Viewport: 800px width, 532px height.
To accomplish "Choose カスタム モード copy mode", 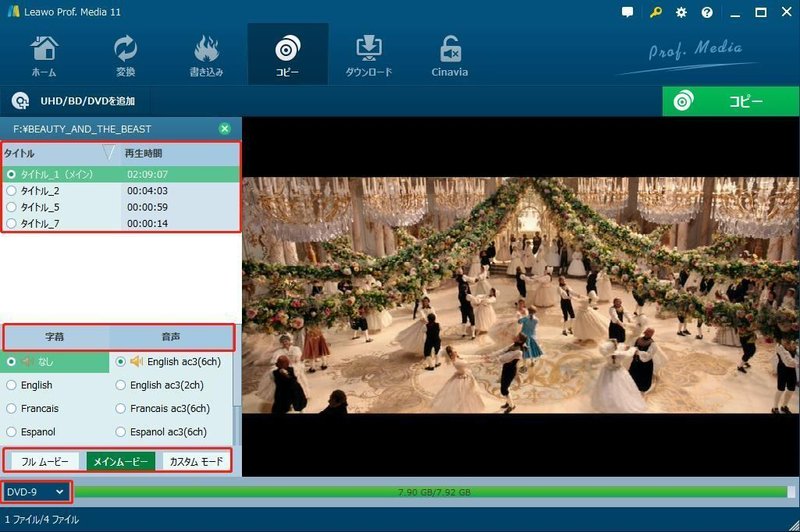I will [x=196, y=462].
